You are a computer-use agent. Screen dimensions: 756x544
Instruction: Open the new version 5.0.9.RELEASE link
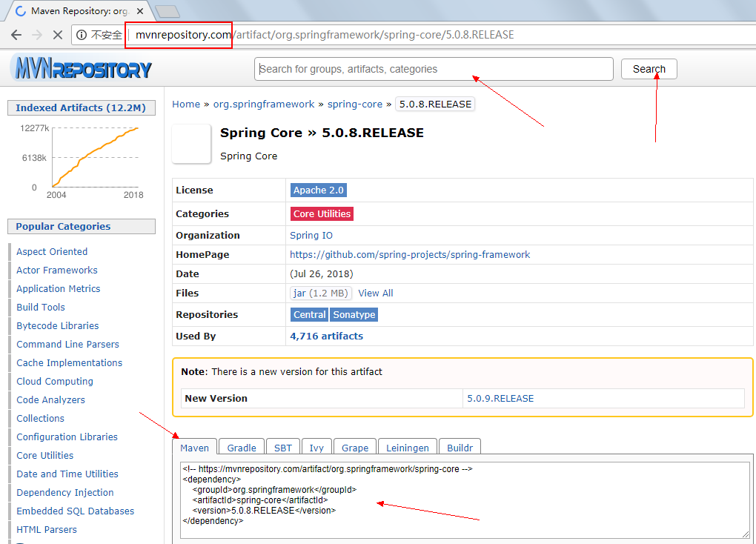[x=500, y=398]
